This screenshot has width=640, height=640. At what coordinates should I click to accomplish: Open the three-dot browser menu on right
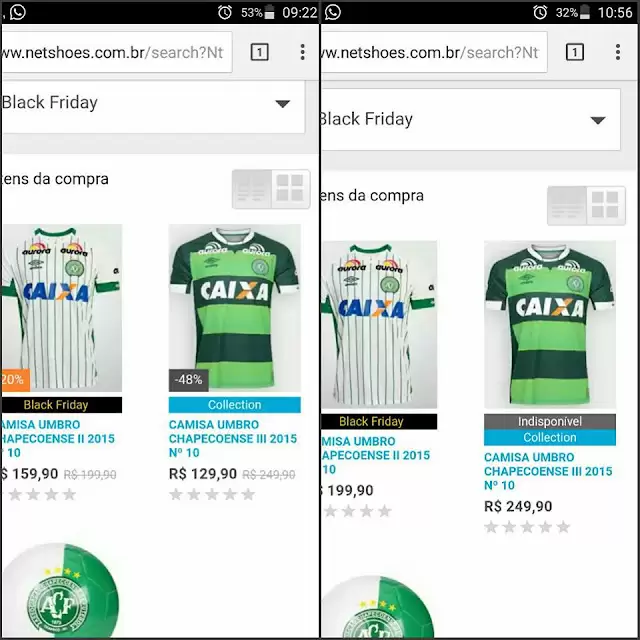tap(619, 52)
